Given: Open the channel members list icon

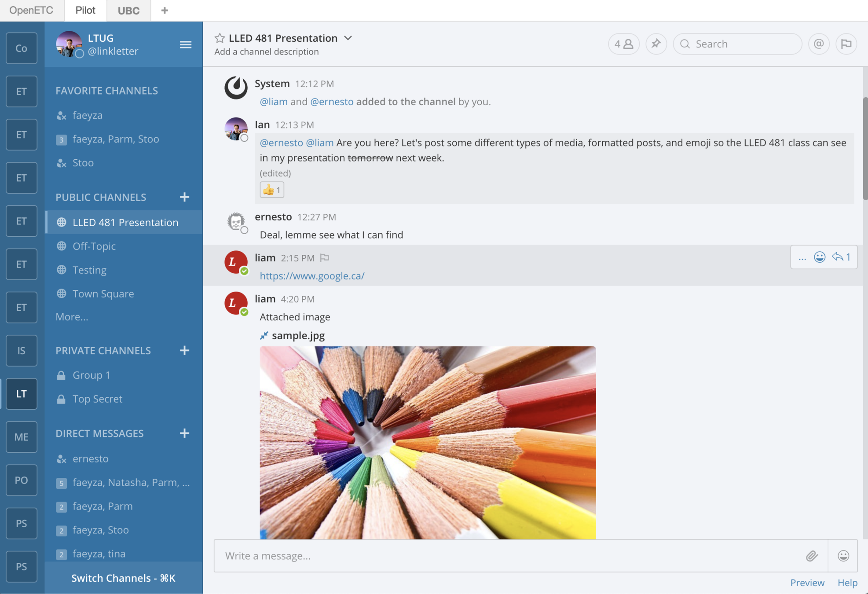Looking at the screenshot, I should click(623, 44).
